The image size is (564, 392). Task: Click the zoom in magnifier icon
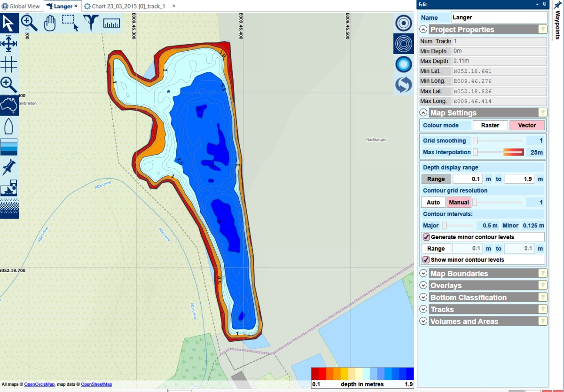point(29,23)
